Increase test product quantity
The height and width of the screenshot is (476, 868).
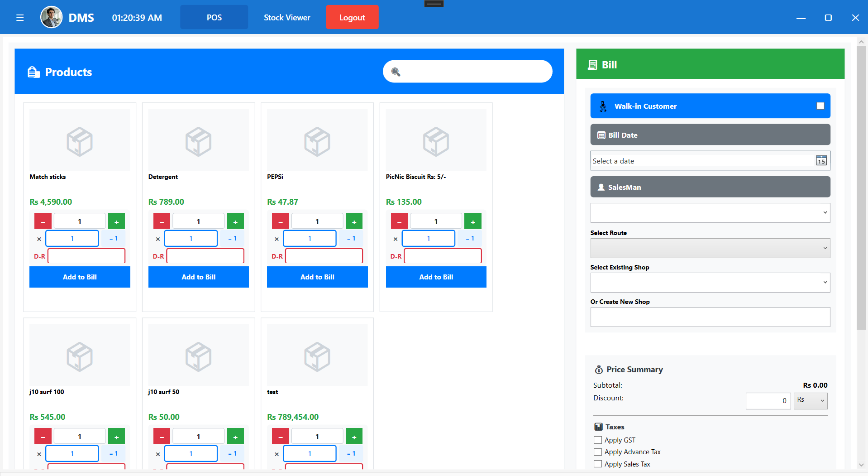coord(354,436)
